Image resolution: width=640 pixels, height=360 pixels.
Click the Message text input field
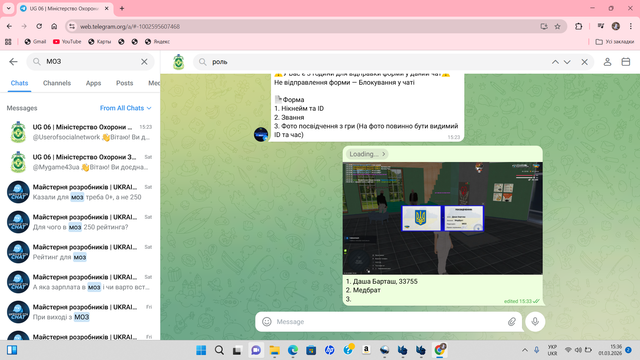click(x=390, y=322)
